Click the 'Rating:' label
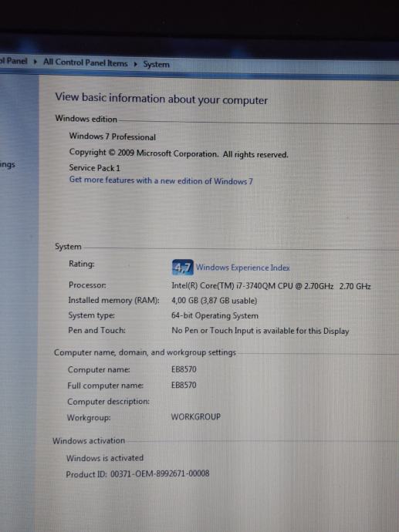The height and width of the screenshot is (532, 399). pos(82,264)
